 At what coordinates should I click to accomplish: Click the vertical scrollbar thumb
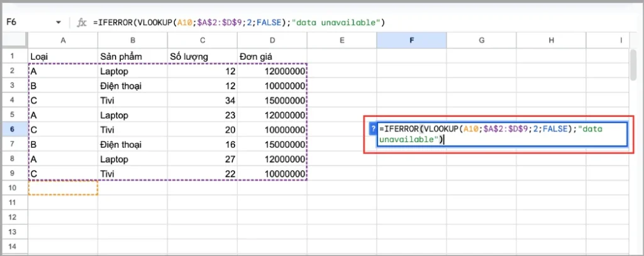tap(634, 64)
